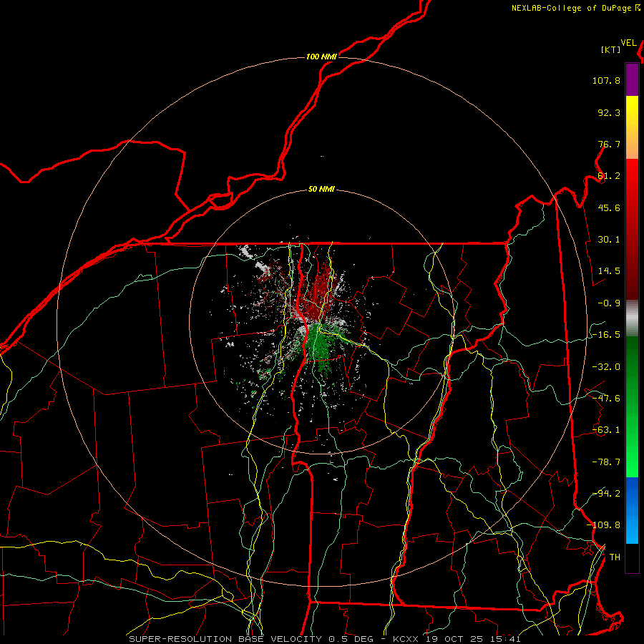Viewport: 644px width, 644px height.
Task: Click the -78.7 scale value
Action: pos(606,462)
